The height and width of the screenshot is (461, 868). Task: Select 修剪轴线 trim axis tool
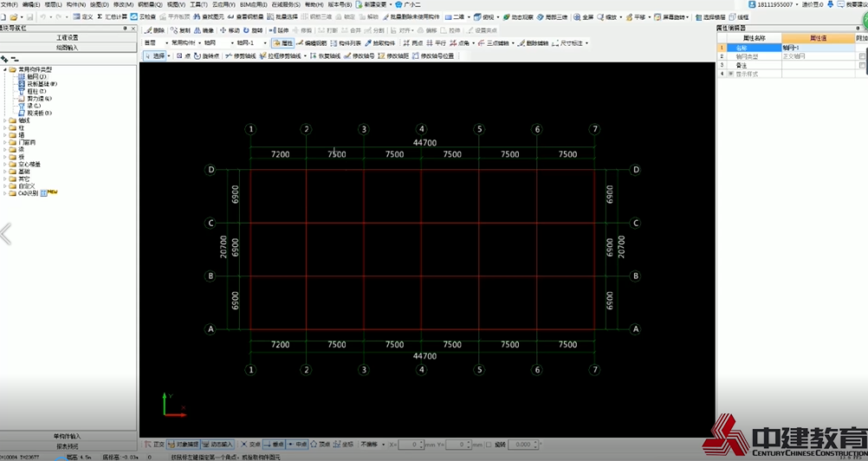pos(240,56)
